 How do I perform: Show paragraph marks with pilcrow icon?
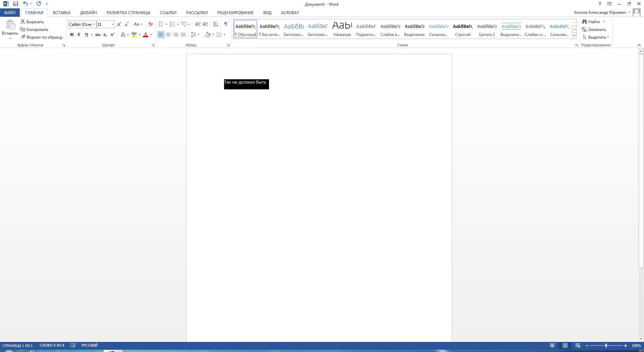(x=226, y=24)
